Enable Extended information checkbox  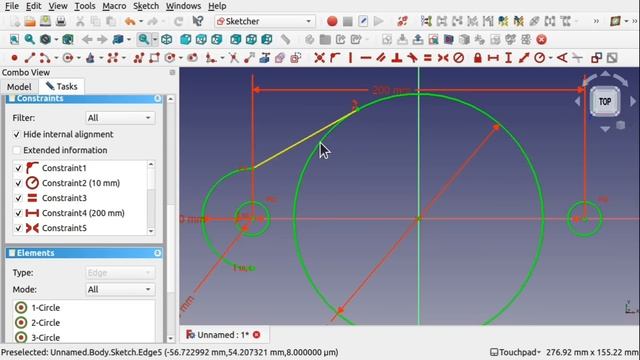tap(16, 150)
